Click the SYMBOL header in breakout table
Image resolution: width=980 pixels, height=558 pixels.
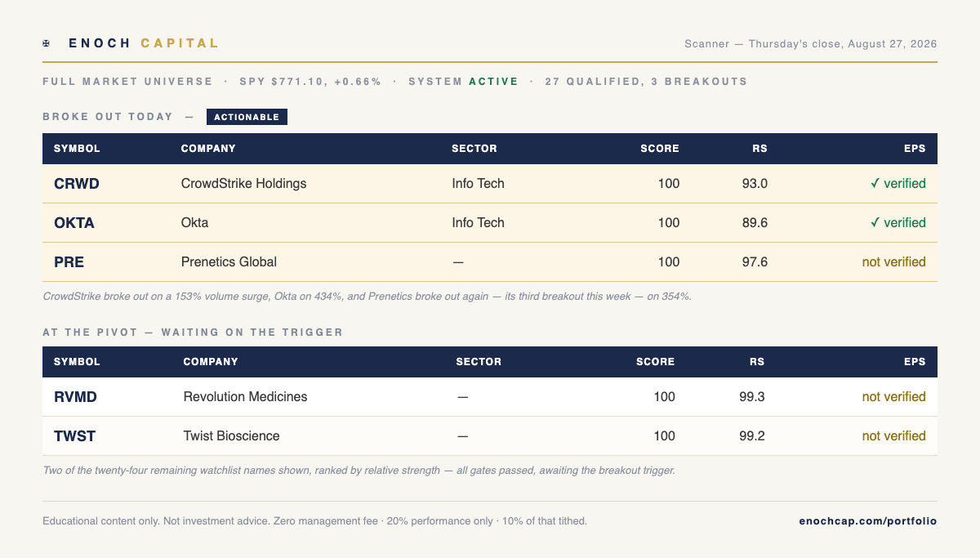coord(77,149)
